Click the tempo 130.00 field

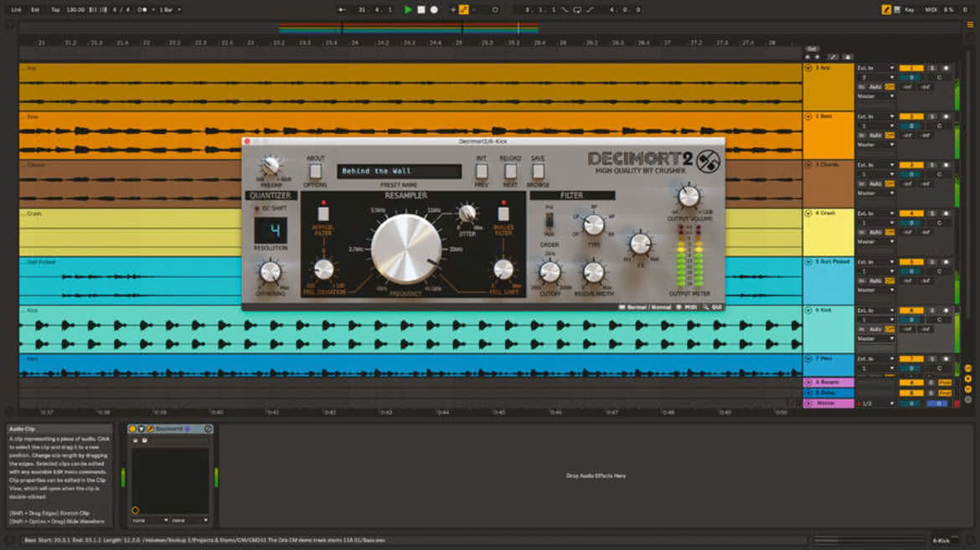75,9
